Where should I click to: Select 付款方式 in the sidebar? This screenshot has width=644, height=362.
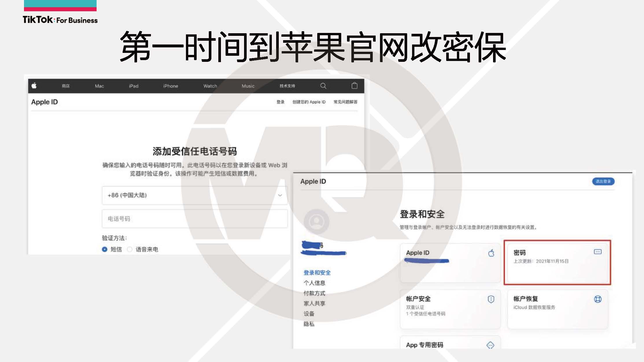[314, 293]
